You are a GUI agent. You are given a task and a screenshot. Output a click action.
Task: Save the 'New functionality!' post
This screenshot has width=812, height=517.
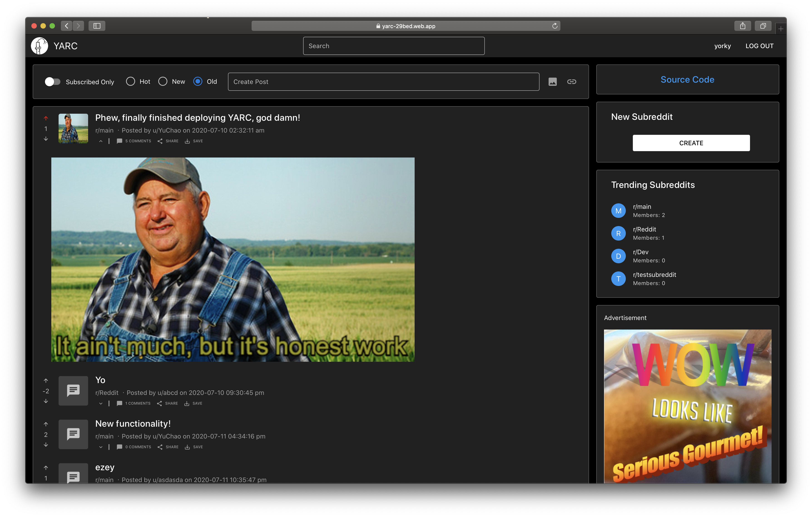pos(194,447)
